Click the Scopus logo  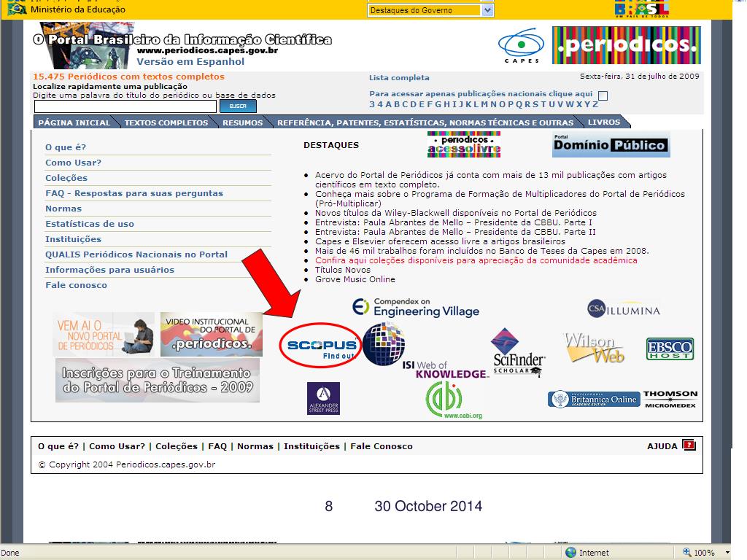click(322, 348)
